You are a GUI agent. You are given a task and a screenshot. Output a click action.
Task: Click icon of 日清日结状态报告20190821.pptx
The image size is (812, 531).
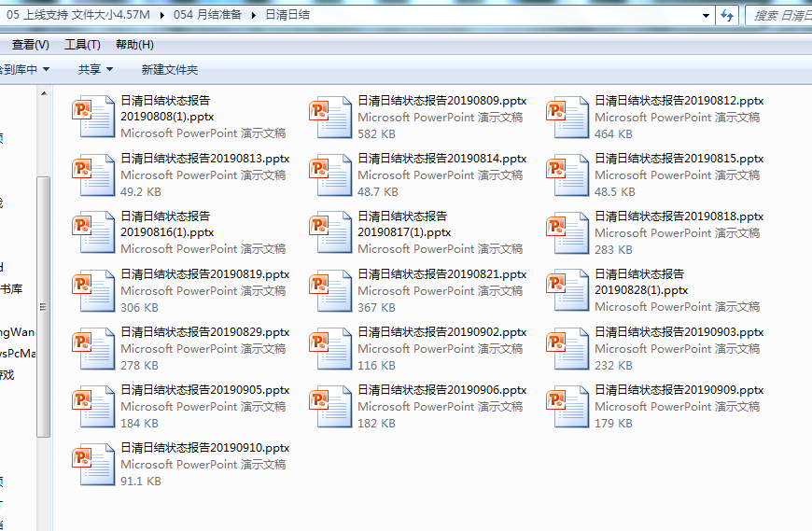333,291
